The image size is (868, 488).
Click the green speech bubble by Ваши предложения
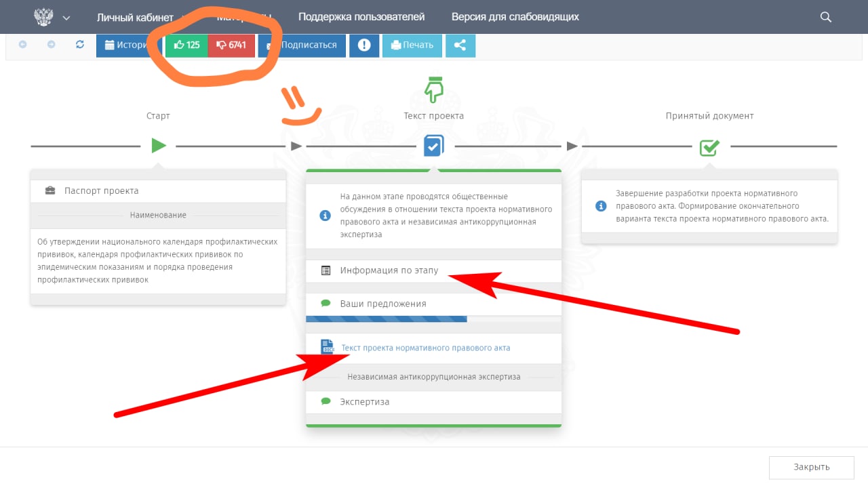point(325,304)
